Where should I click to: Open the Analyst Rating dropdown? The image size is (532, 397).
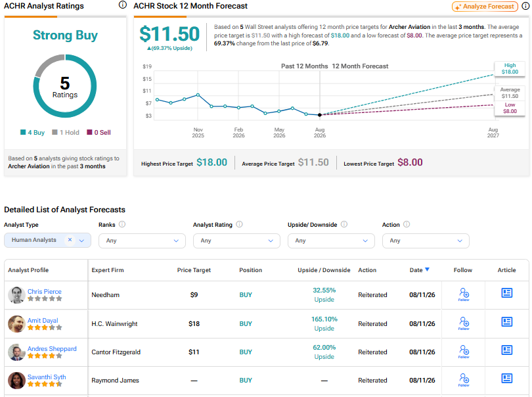pos(236,241)
